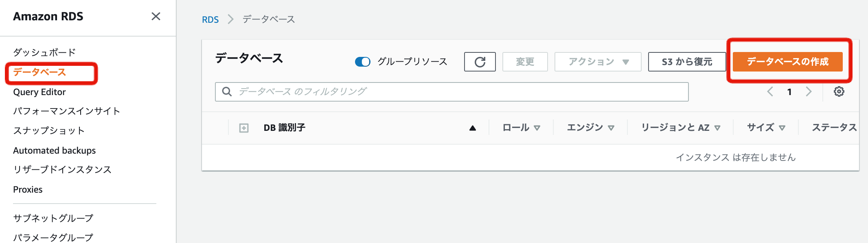Toggle the グループリソース switch
Screen dimensions: 868x243
tap(362, 62)
